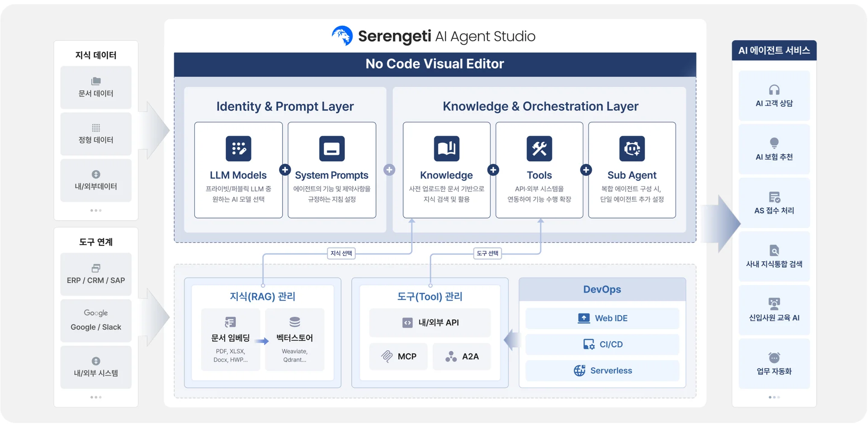868x424 pixels.
Task: Click the 벡터스토어 database icon
Action: (x=294, y=322)
